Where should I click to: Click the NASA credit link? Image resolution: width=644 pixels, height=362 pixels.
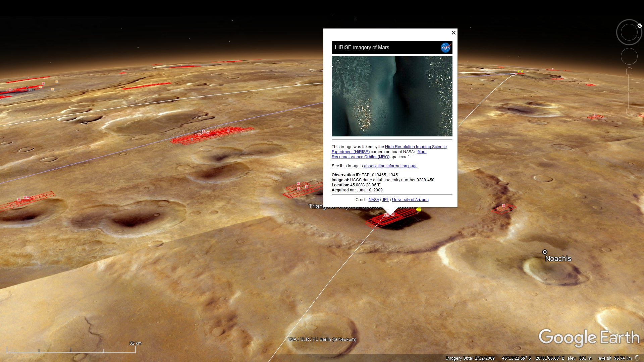373,200
